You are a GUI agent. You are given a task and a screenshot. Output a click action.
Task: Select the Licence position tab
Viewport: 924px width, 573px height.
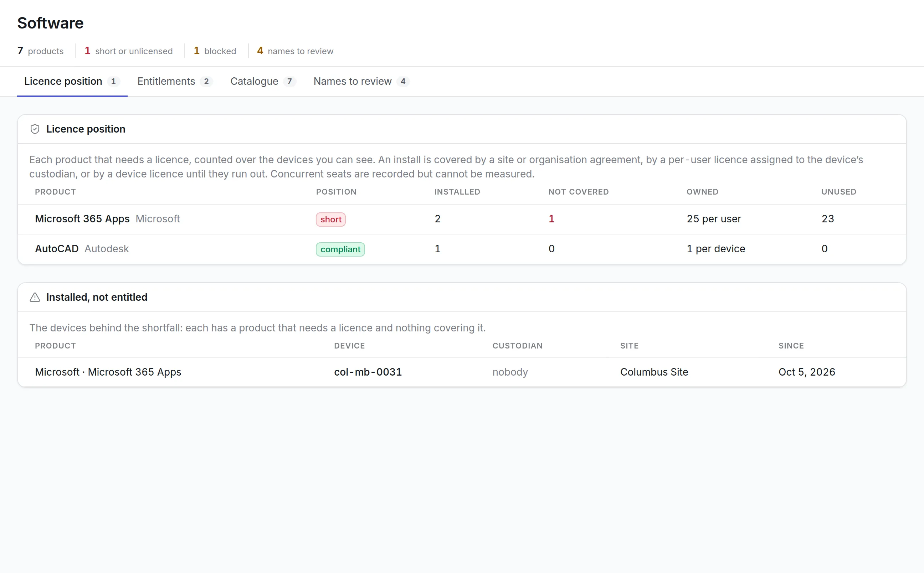pos(72,82)
